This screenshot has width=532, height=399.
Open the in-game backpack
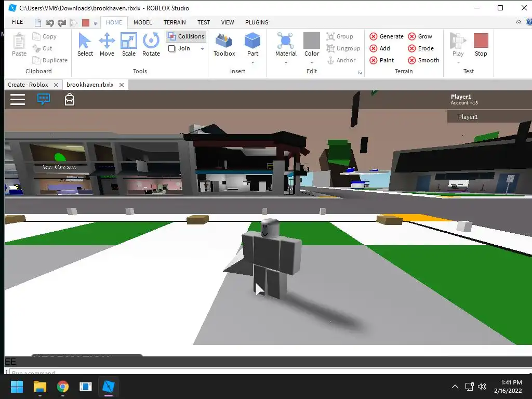tap(70, 99)
